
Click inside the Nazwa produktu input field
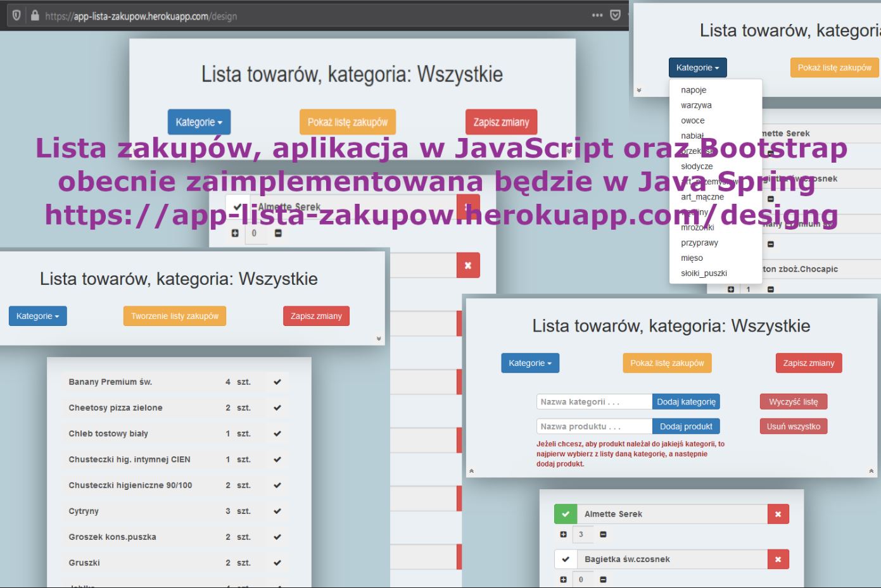(593, 426)
